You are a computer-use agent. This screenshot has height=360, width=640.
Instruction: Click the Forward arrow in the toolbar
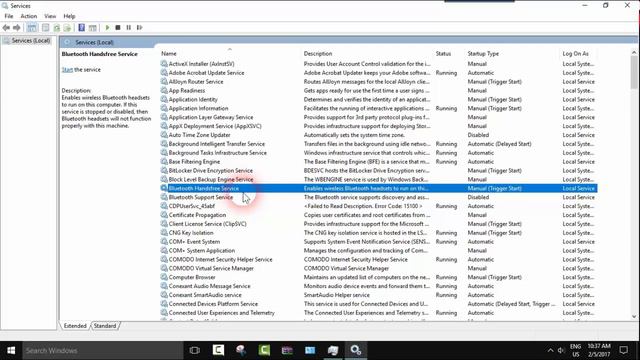pyautogui.click(x=17, y=28)
